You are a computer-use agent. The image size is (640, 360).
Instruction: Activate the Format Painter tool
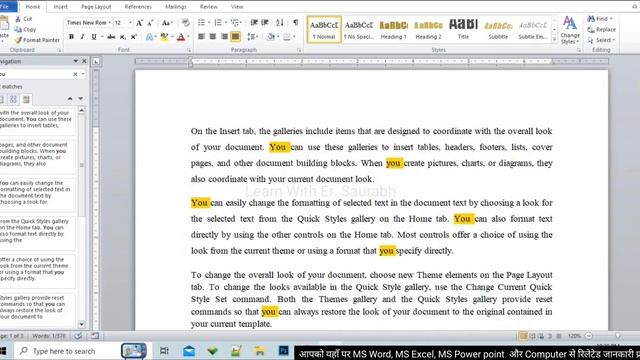point(37,40)
